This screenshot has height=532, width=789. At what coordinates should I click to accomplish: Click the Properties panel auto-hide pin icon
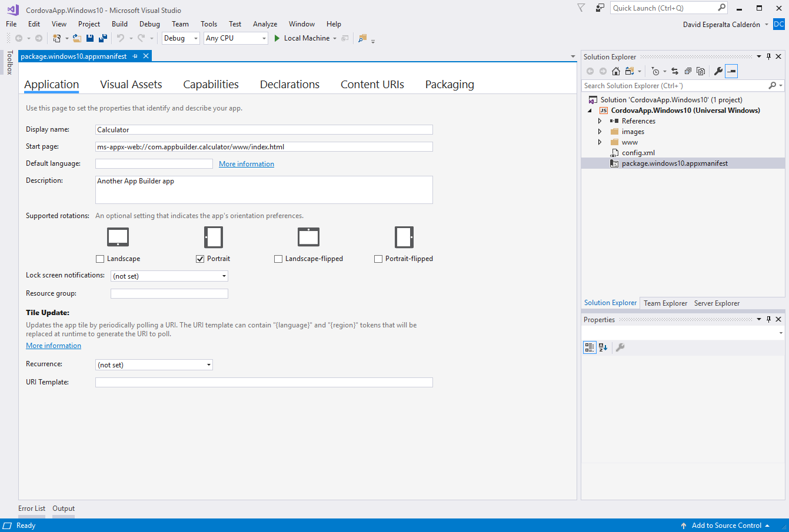click(x=768, y=319)
